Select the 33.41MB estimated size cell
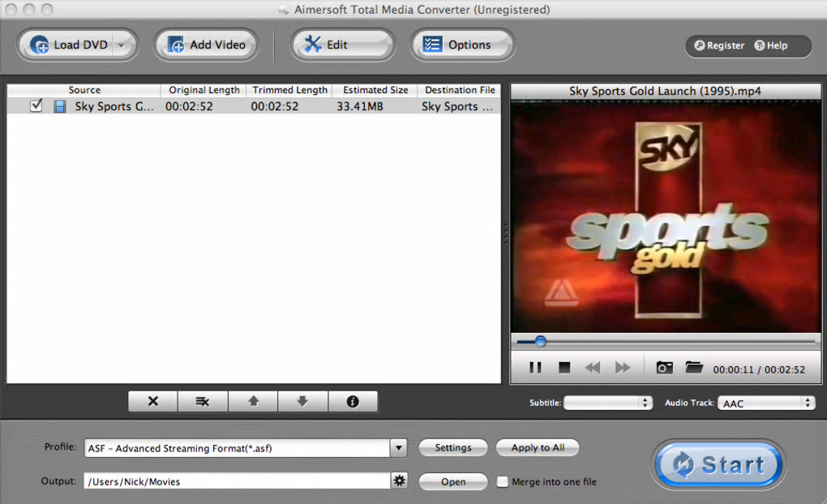The width and height of the screenshot is (827, 504). (360, 106)
